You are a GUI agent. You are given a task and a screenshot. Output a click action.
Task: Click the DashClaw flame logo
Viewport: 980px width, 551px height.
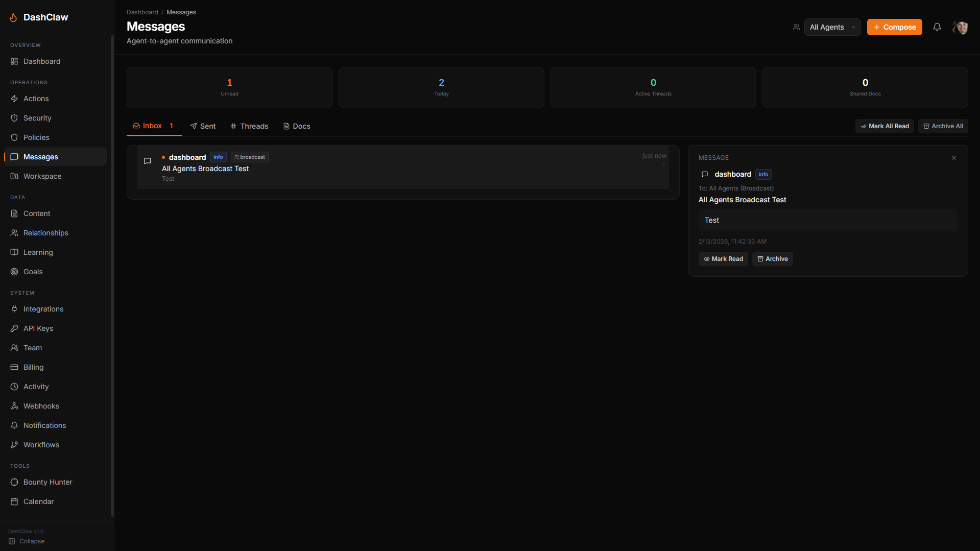(x=14, y=17)
